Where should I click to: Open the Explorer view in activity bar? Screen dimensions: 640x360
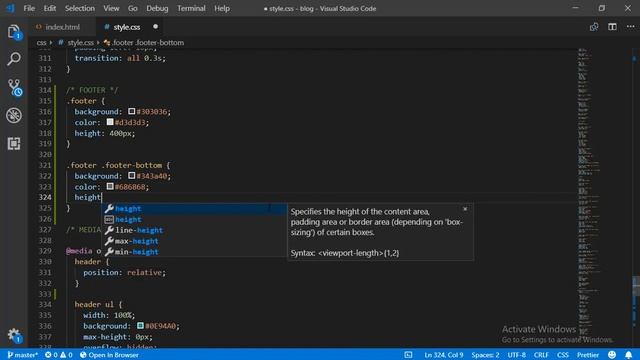14,32
